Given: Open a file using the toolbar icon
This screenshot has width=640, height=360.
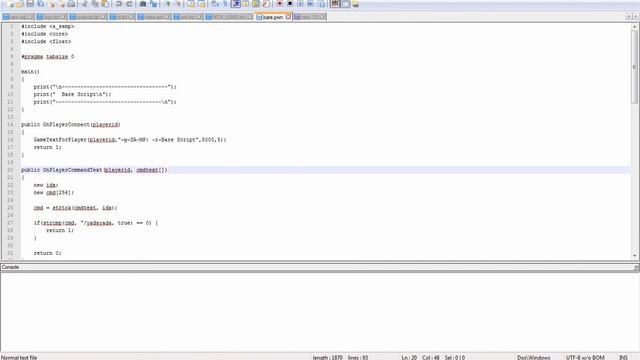Looking at the screenshot, I should tap(20, 4).
